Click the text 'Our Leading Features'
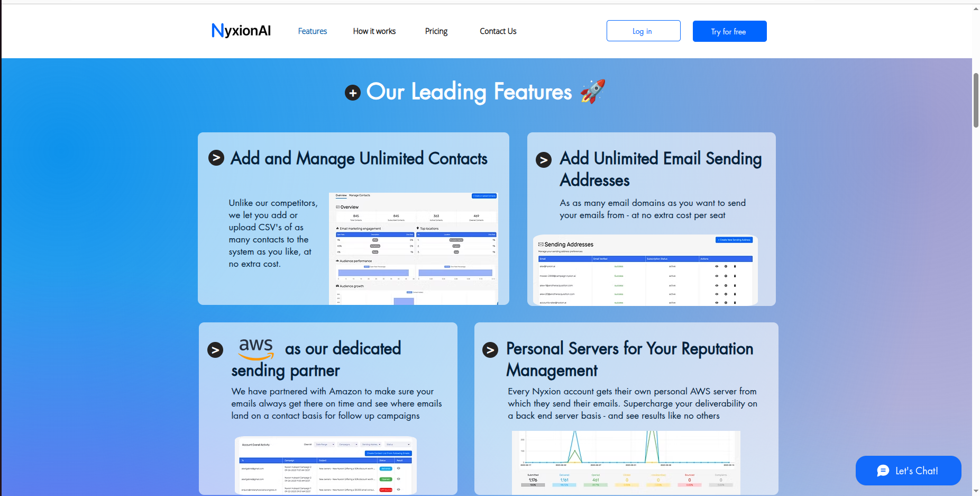The width and height of the screenshot is (980, 496). coord(469,92)
